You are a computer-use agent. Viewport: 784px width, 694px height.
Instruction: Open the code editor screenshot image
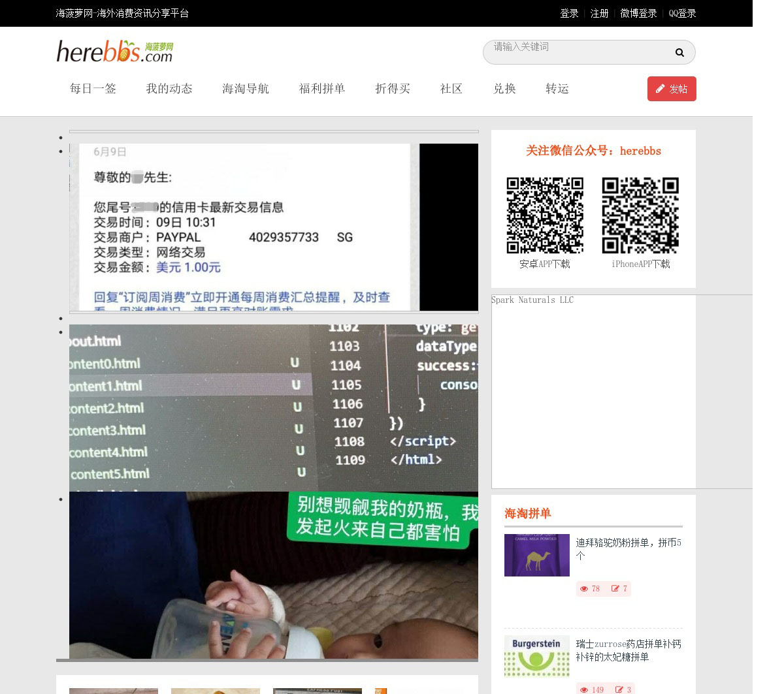[x=274, y=408]
